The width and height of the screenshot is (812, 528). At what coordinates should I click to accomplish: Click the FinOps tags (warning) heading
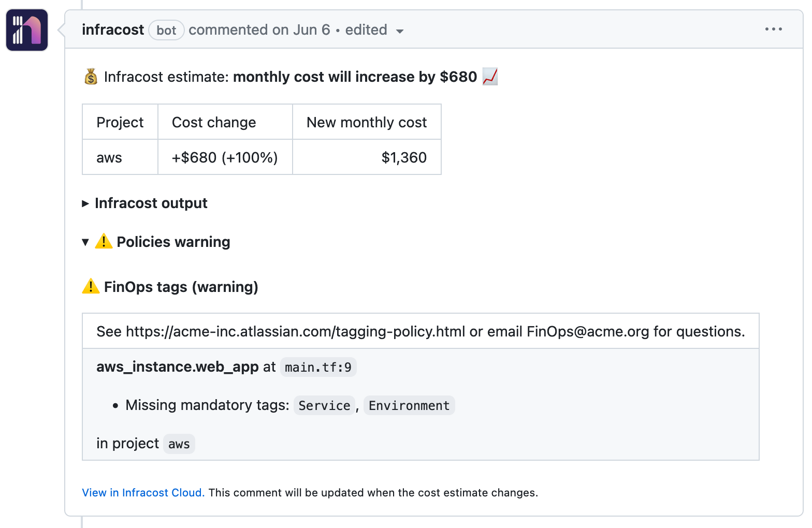(x=181, y=287)
